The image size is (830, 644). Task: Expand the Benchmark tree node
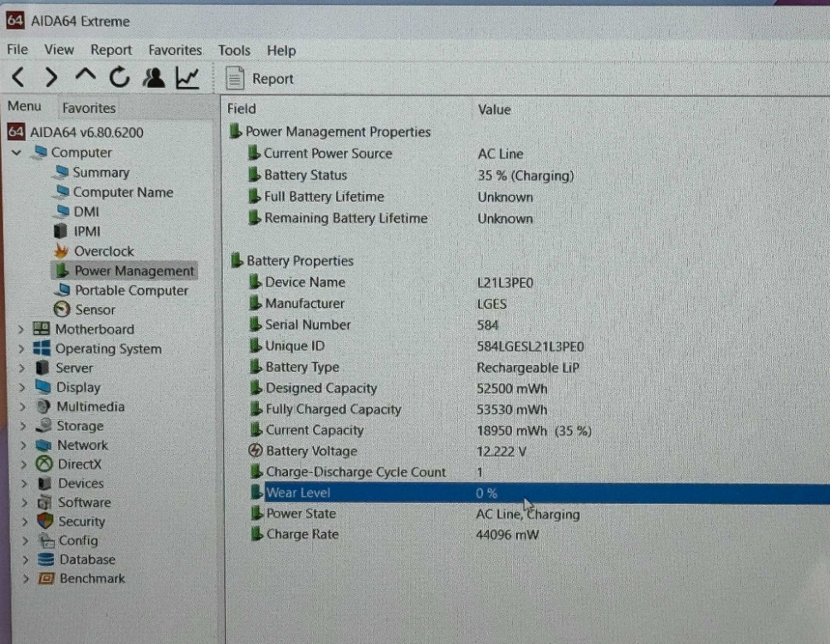pyautogui.click(x=26, y=579)
